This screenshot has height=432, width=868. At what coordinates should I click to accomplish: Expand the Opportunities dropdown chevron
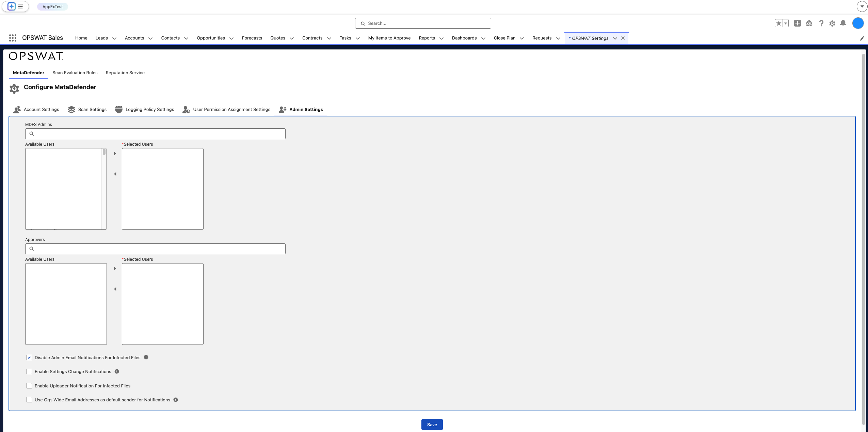click(231, 38)
